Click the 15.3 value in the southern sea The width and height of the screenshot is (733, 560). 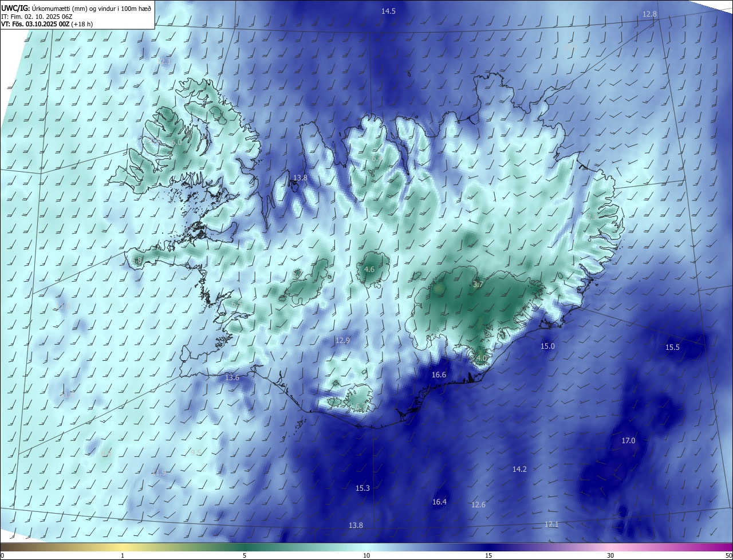pos(362,488)
